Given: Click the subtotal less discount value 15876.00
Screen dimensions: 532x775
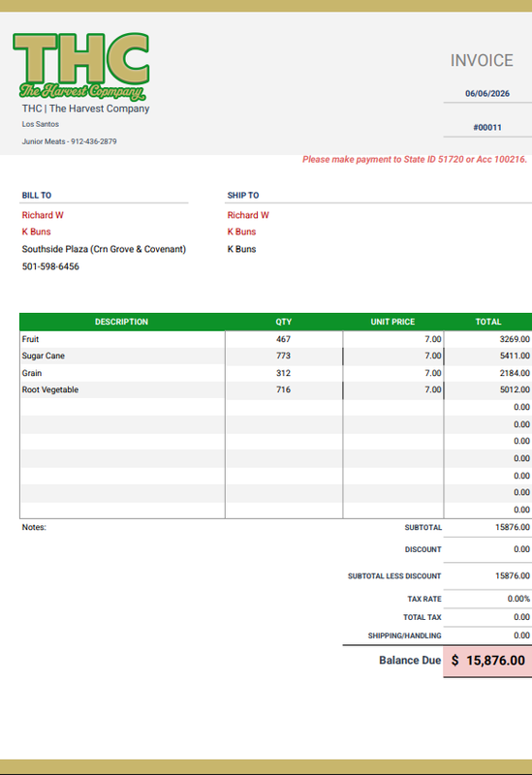Looking at the screenshot, I should (x=513, y=575).
